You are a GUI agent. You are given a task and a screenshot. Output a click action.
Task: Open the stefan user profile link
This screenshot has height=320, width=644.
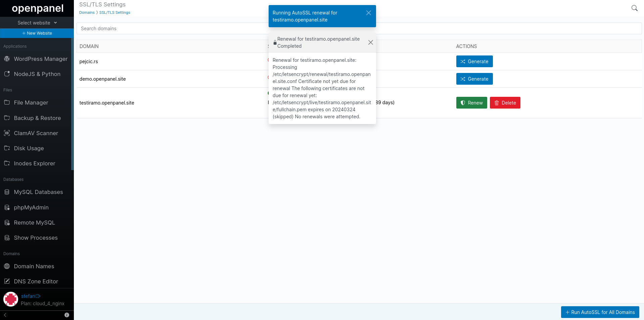point(28,296)
